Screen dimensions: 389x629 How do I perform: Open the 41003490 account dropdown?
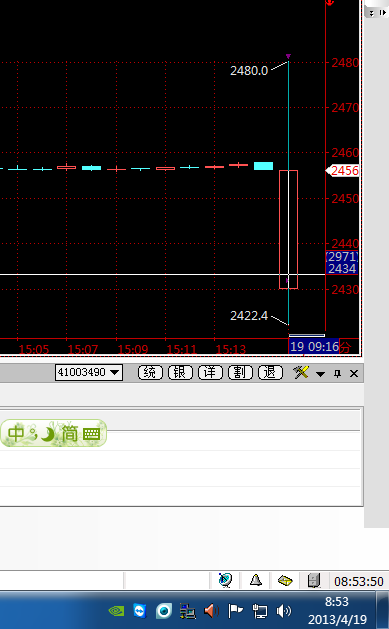(x=89, y=372)
